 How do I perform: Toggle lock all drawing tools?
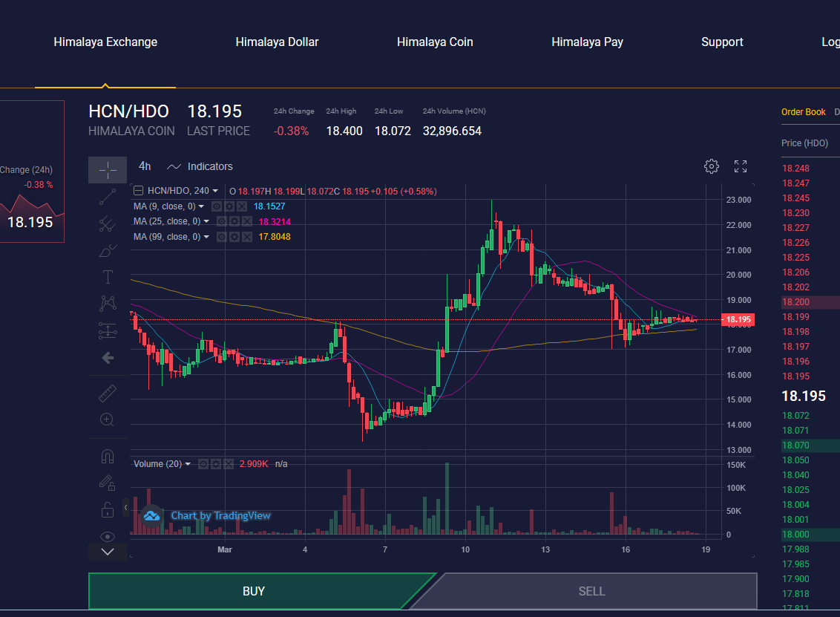pos(108,510)
